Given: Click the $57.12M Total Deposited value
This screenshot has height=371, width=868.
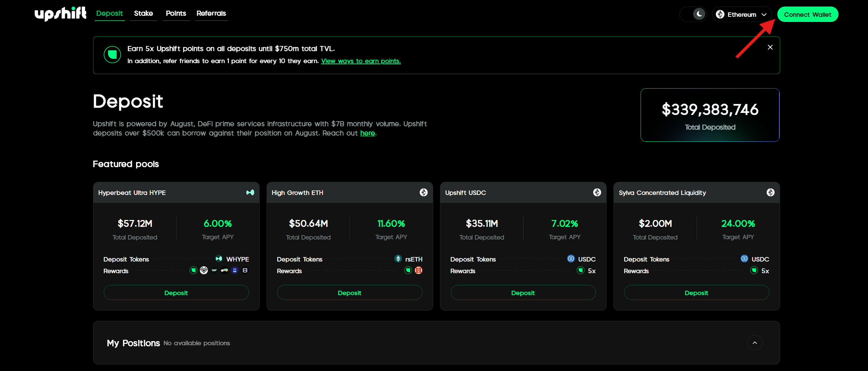Looking at the screenshot, I should [135, 224].
